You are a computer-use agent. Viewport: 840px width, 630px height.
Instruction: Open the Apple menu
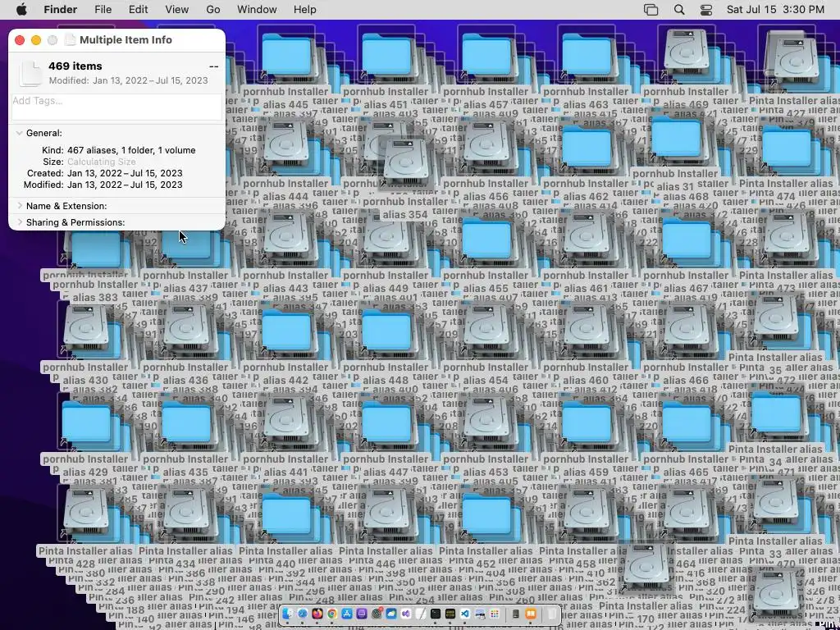pyautogui.click(x=21, y=10)
